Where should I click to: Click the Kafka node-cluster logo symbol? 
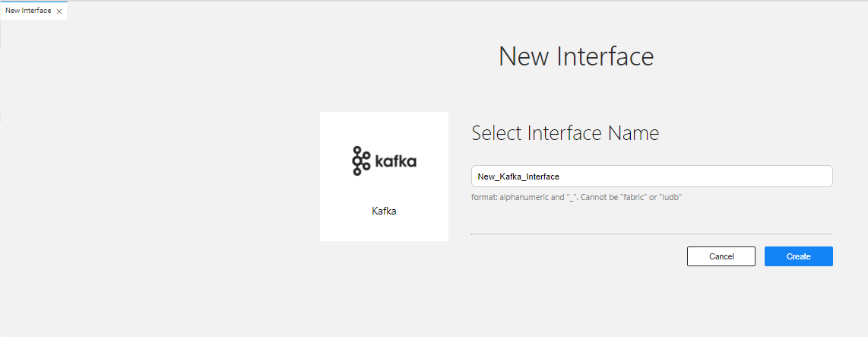click(361, 161)
